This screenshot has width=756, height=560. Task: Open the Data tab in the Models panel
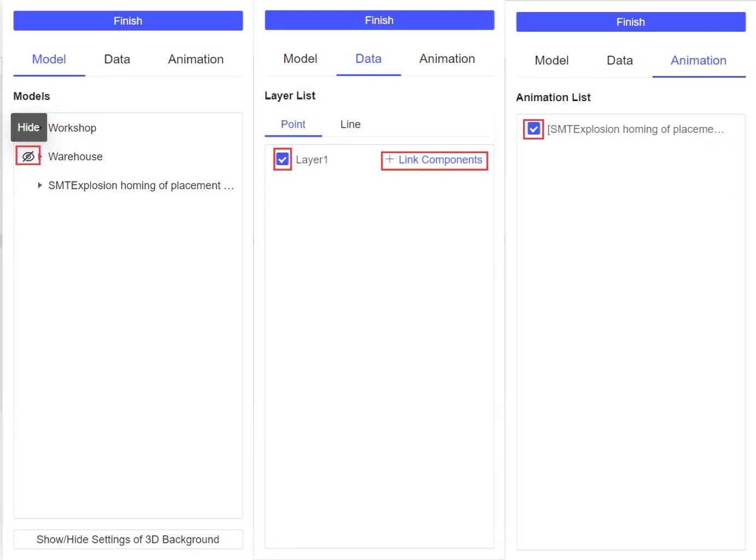tap(117, 59)
